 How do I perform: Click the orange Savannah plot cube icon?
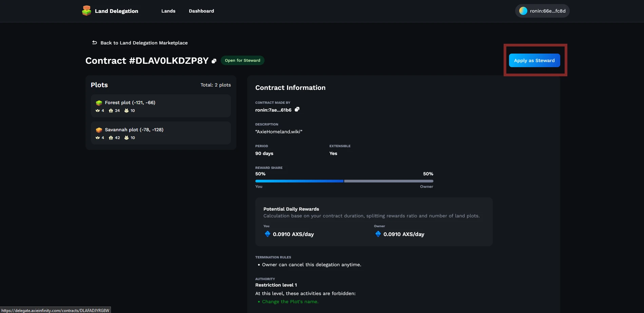point(99,130)
